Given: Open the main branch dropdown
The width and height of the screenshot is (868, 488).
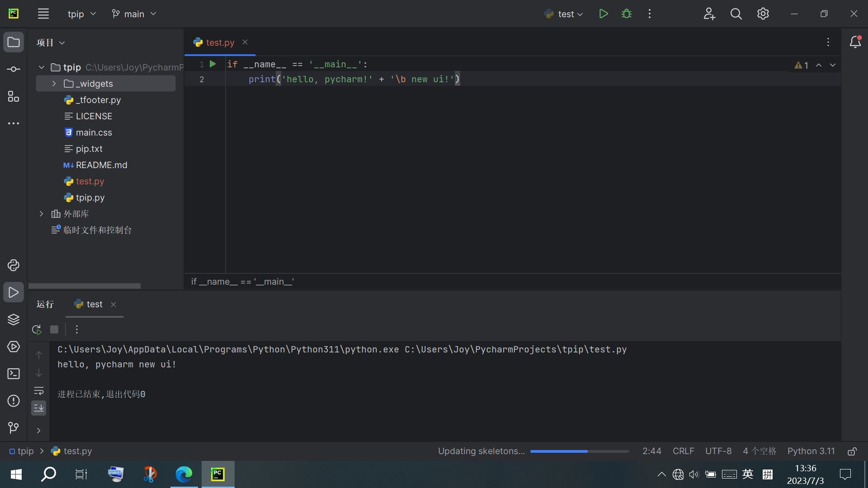Looking at the screenshot, I should click(x=134, y=14).
